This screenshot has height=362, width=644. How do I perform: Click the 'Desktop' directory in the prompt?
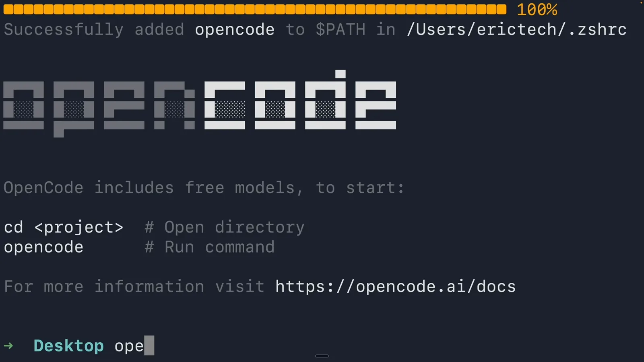click(68, 346)
